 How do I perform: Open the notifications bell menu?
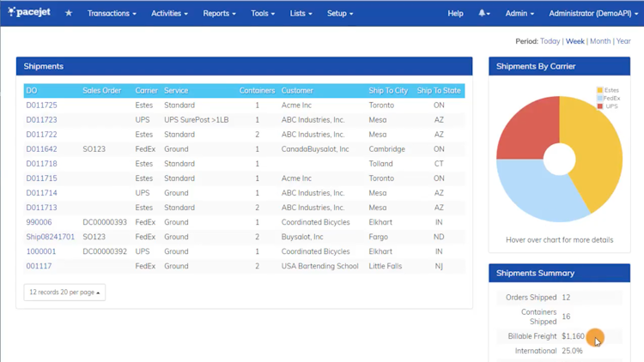click(x=483, y=13)
